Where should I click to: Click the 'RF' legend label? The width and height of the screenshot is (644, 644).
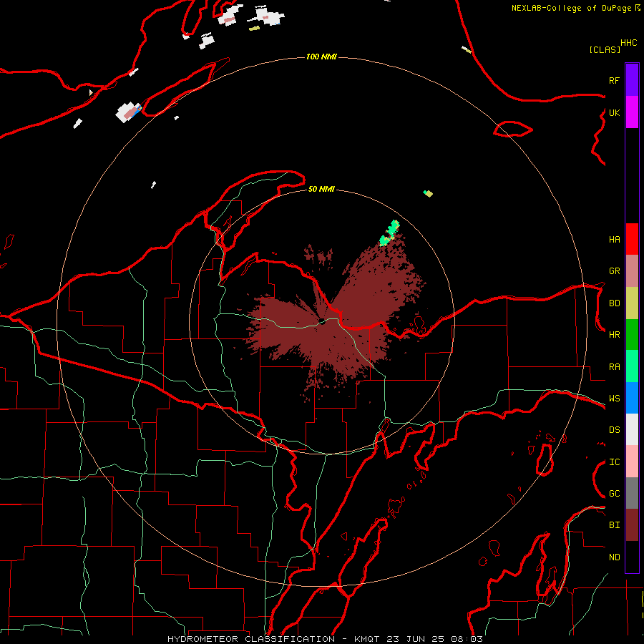point(614,80)
